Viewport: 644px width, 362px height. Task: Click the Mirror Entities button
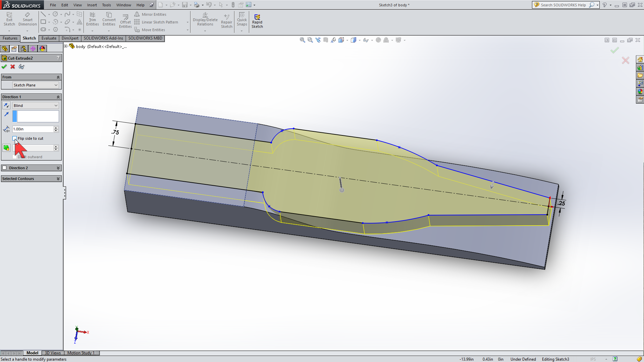150,14
